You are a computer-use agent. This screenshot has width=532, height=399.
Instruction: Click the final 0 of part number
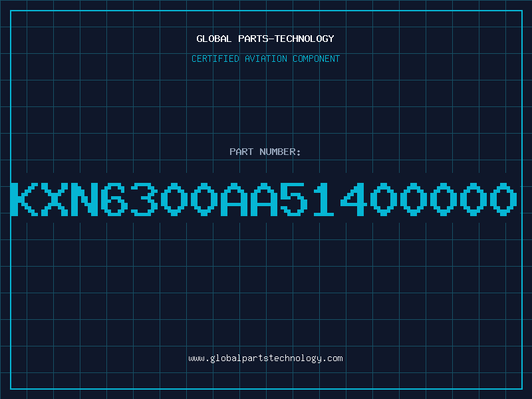pyautogui.click(x=503, y=199)
